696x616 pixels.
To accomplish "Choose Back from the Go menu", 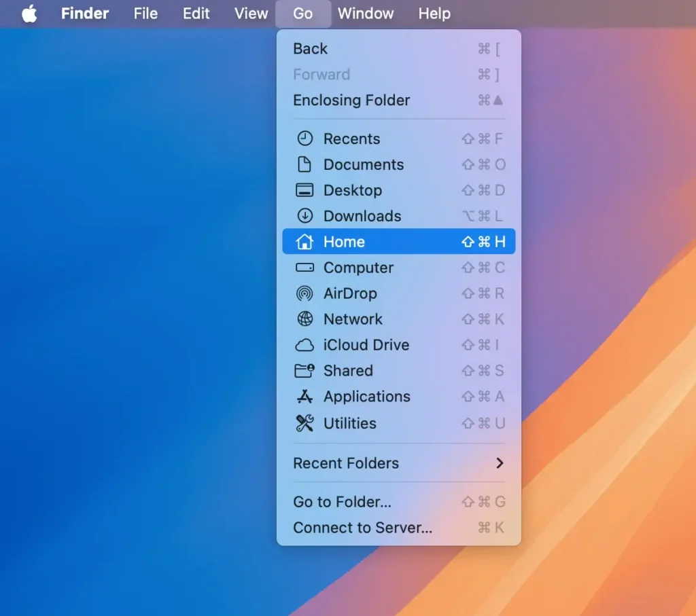I will tap(398, 48).
